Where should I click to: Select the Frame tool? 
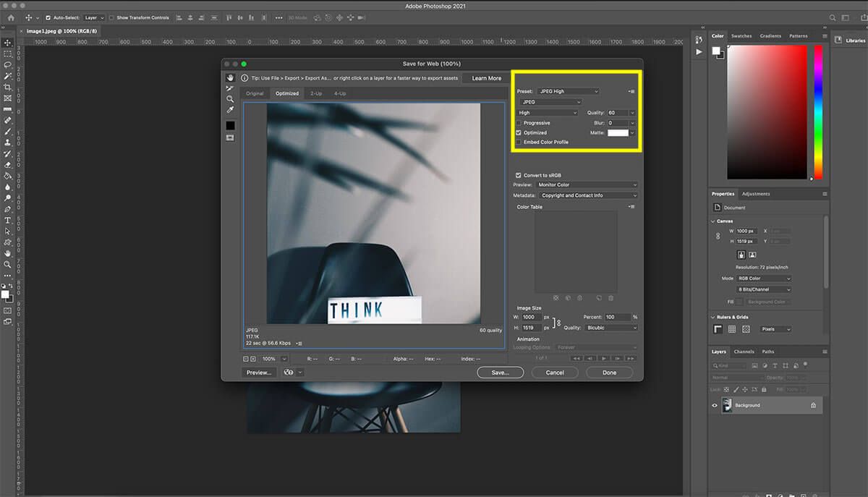(x=7, y=98)
